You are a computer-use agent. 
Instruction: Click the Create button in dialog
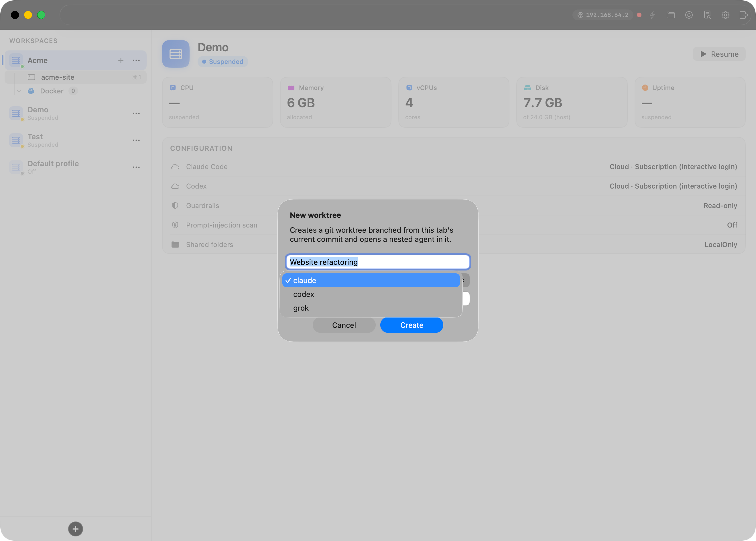pyautogui.click(x=412, y=325)
